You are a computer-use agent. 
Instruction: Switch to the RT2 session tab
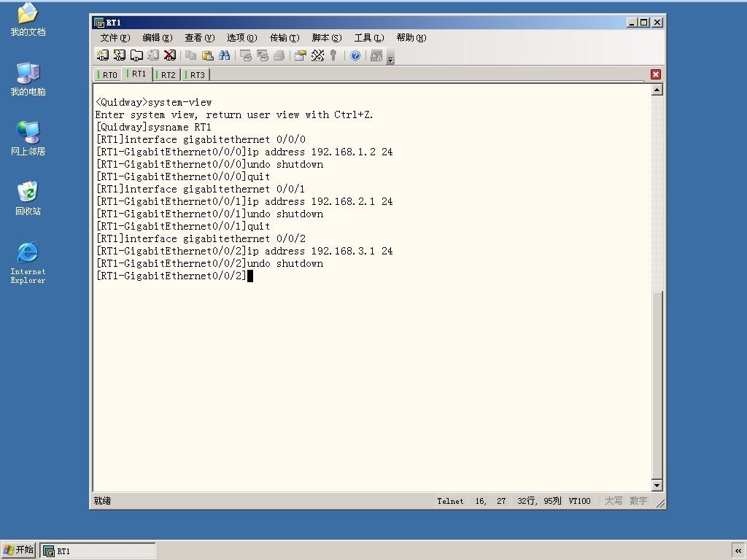pyautogui.click(x=167, y=75)
